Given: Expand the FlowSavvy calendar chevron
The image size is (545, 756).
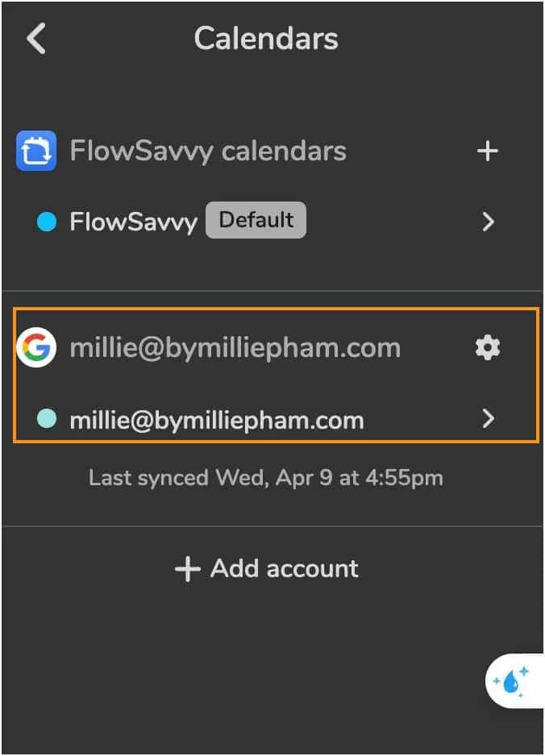Looking at the screenshot, I should [x=488, y=222].
